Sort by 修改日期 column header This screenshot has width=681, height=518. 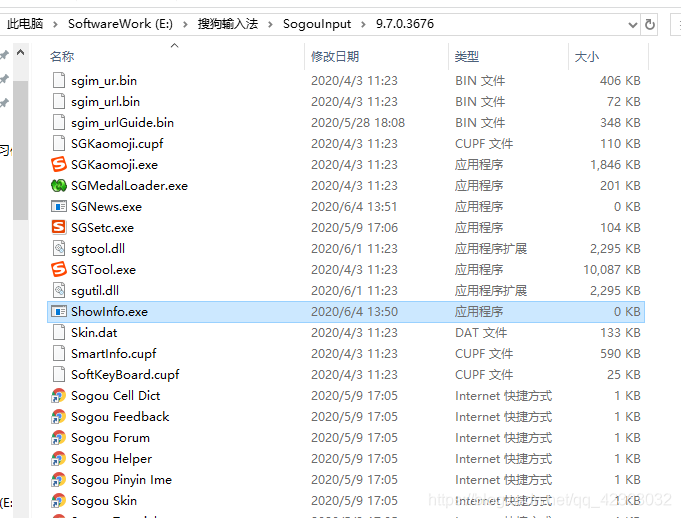click(x=335, y=56)
